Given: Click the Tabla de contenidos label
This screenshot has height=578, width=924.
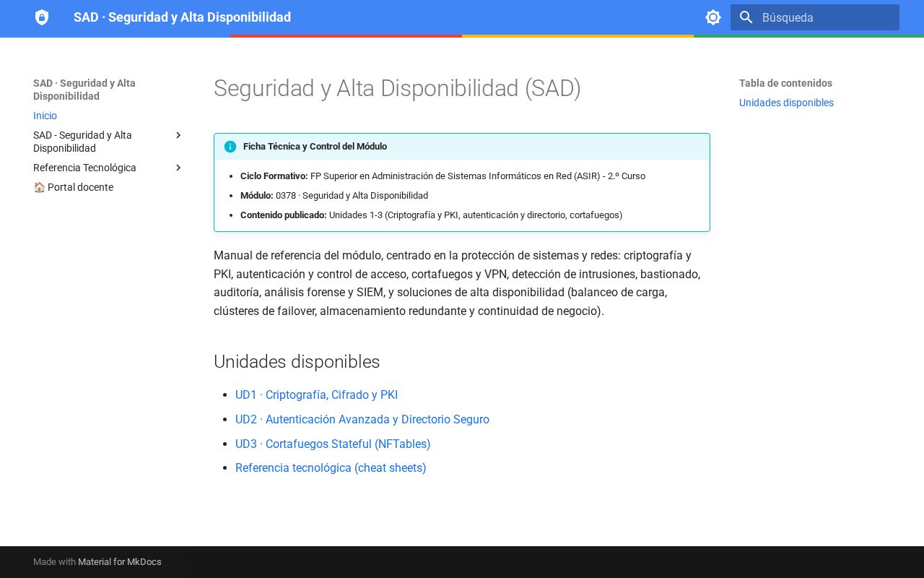Looking at the screenshot, I should pos(785,83).
